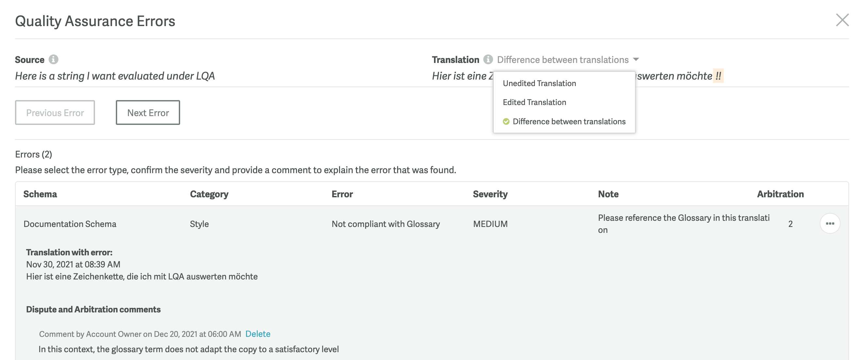Click the Documentation Schema error row
This screenshot has width=868, height=360.
[432, 224]
